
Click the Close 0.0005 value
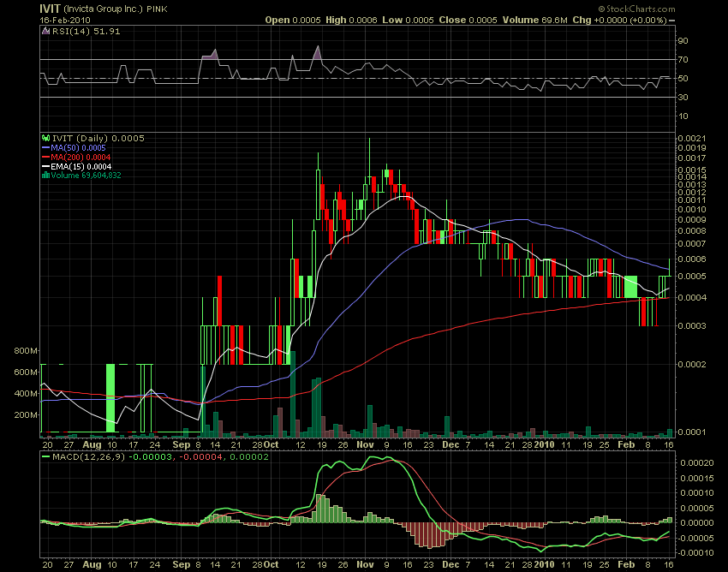point(468,20)
